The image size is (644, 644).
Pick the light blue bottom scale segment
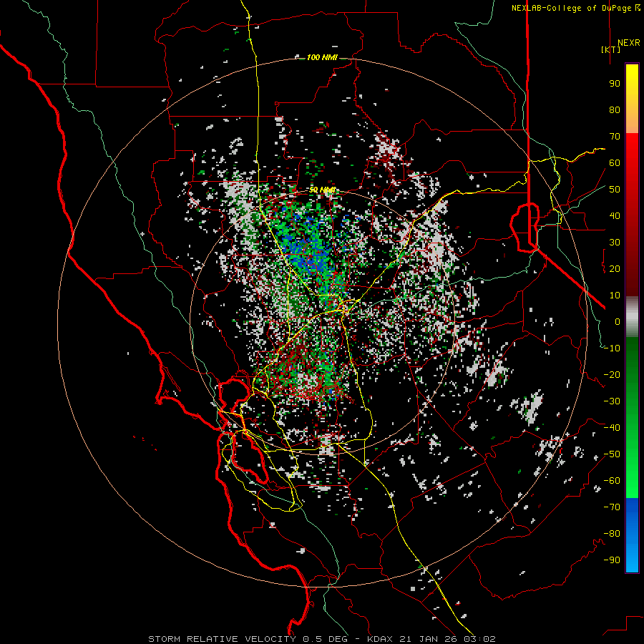tap(632, 559)
